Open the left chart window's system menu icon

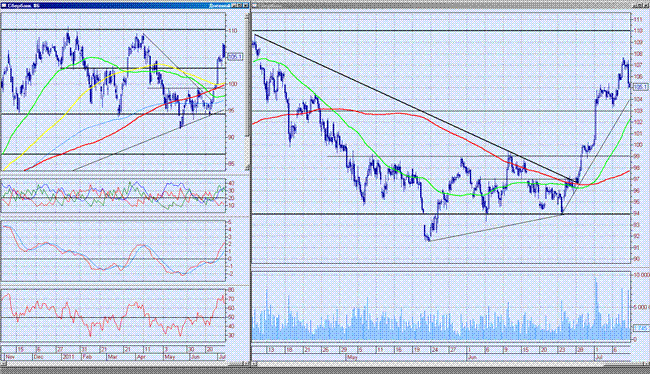[3, 5]
